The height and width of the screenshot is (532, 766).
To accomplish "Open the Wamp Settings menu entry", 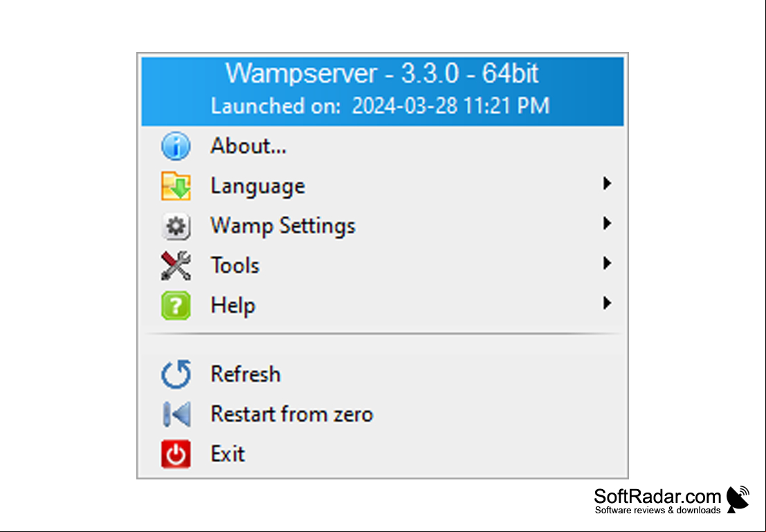I will pos(283,226).
